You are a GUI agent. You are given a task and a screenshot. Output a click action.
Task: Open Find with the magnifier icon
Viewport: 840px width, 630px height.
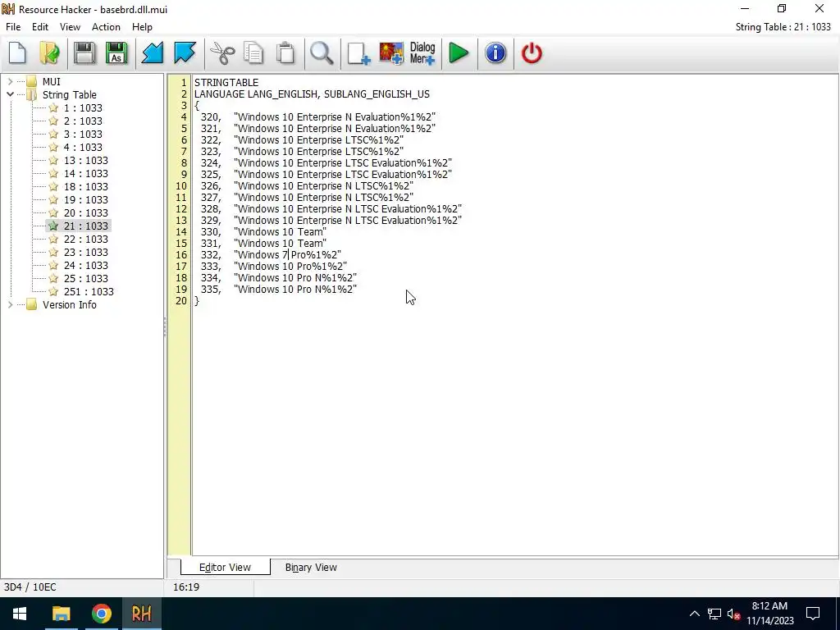(x=322, y=53)
